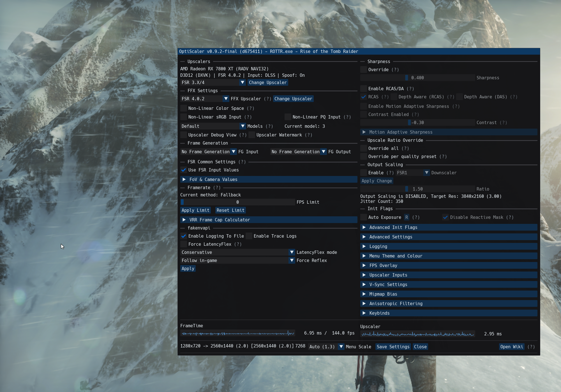Open the FSR 3.X/4 upscaler dropdown

click(213, 82)
